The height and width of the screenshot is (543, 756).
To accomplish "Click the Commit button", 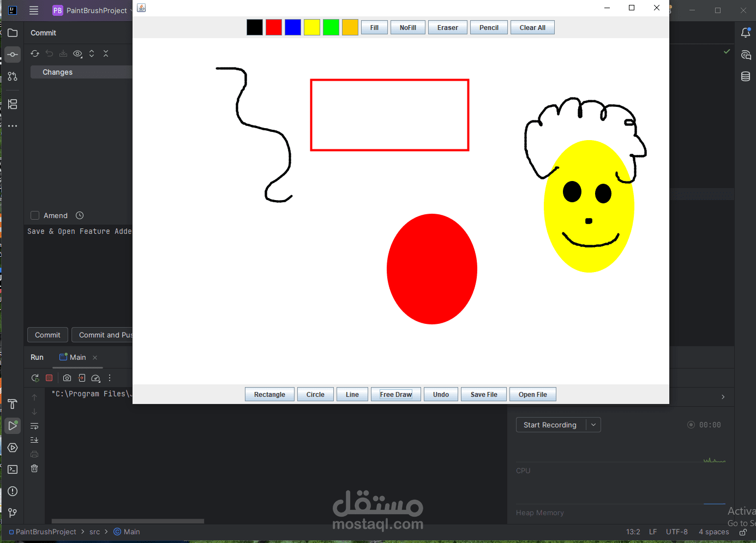I will [47, 335].
